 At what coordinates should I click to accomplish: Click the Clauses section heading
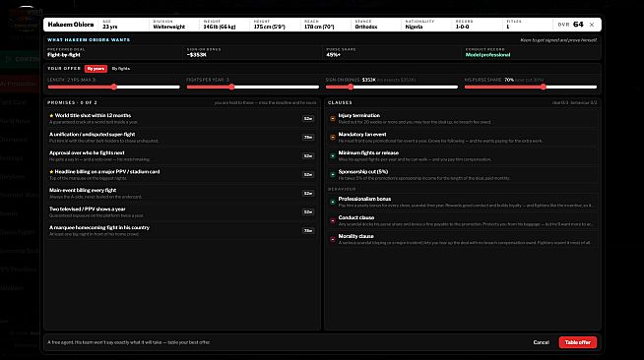(340, 102)
